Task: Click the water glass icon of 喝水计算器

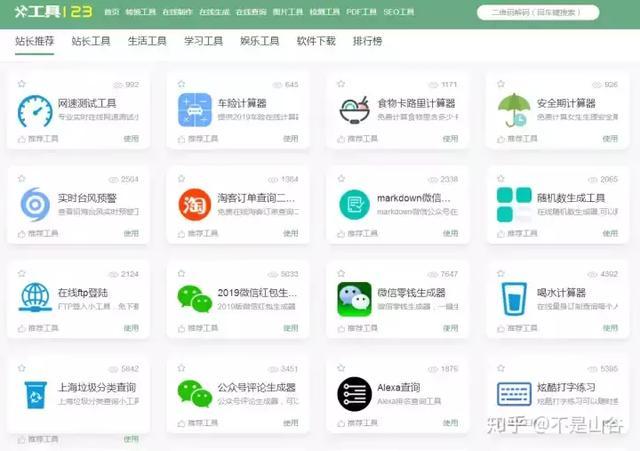Action: pos(514,299)
